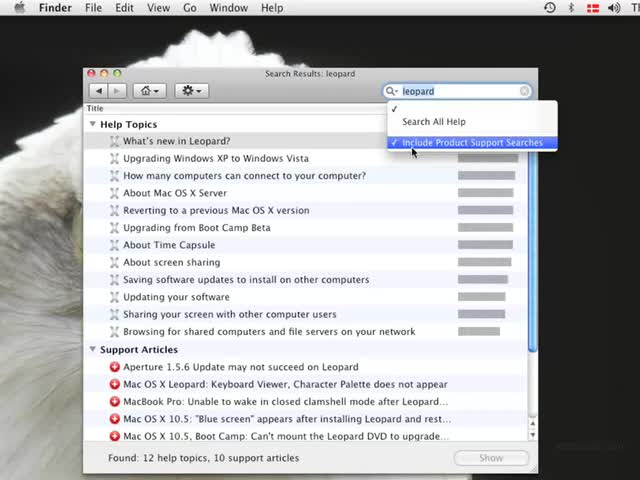The width and height of the screenshot is (640, 480).
Task: Click the volume speaker icon
Action: pyautogui.click(x=614, y=8)
